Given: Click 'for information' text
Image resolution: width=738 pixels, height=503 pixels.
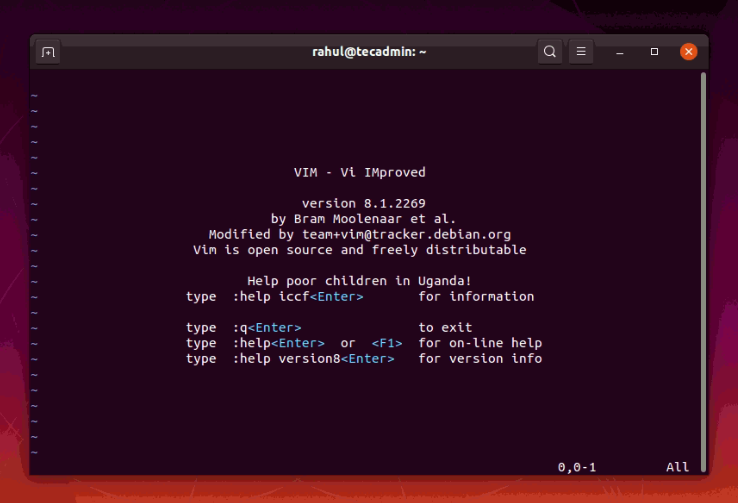Looking at the screenshot, I should [x=476, y=296].
